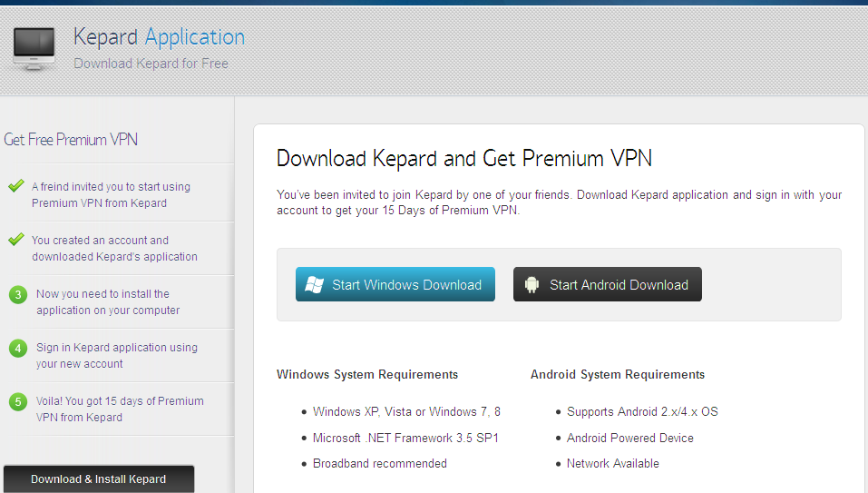
Task: Click 'Windows XP, Vista or Windows 7, 8' item
Action: coord(406,411)
